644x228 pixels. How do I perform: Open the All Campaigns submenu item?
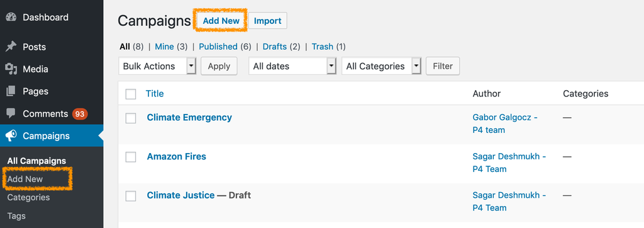36,161
